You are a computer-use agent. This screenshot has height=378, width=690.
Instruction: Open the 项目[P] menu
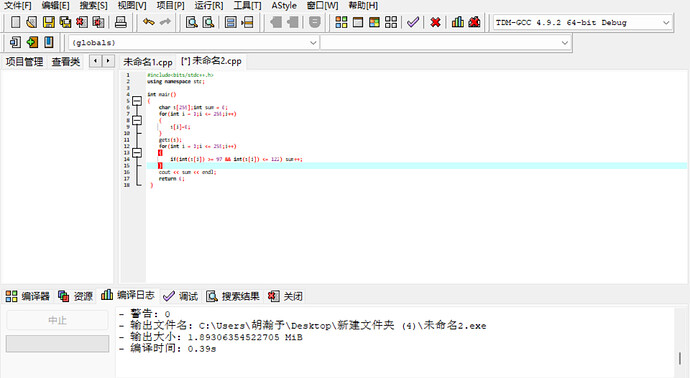[x=171, y=6]
